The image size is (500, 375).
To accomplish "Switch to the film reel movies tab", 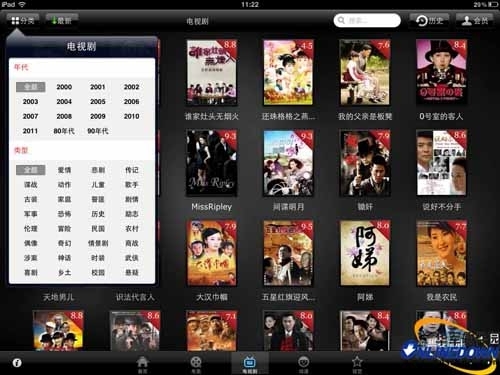I will click(x=196, y=364).
